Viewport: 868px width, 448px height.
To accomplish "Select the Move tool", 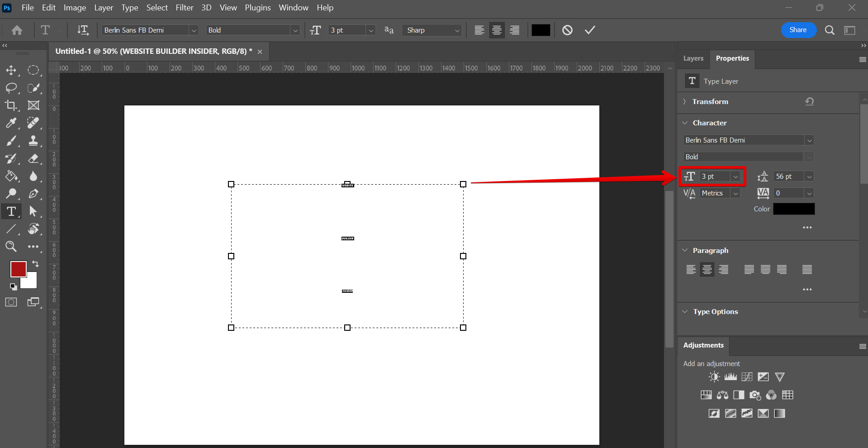I will 11,70.
